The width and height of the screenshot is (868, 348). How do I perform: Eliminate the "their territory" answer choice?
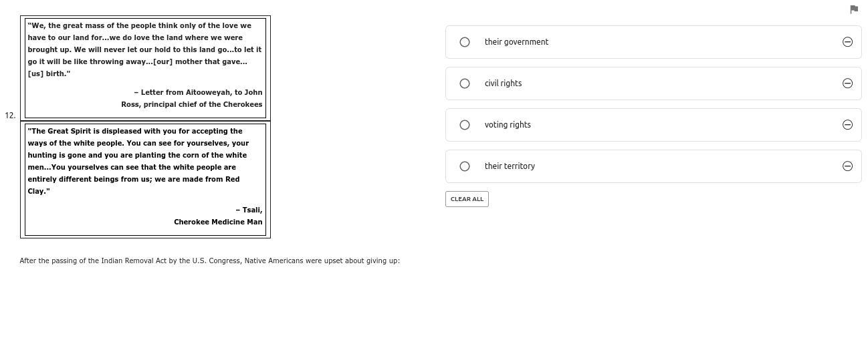click(x=847, y=166)
